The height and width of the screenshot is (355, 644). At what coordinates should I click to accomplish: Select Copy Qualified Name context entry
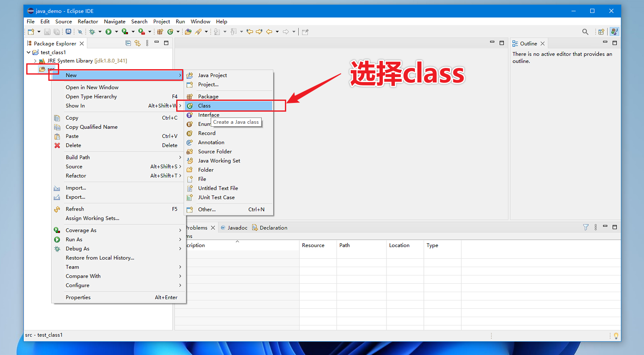pos(118,127)
